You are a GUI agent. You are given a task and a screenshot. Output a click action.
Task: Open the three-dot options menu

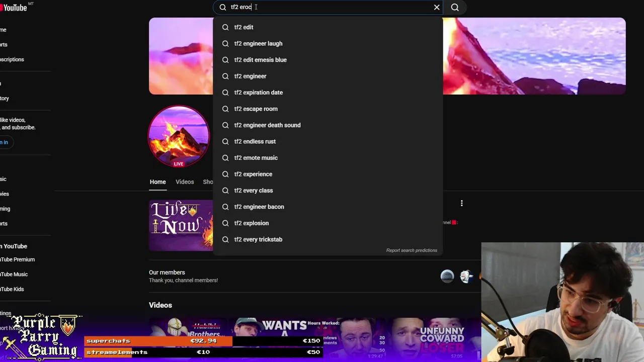461,203
